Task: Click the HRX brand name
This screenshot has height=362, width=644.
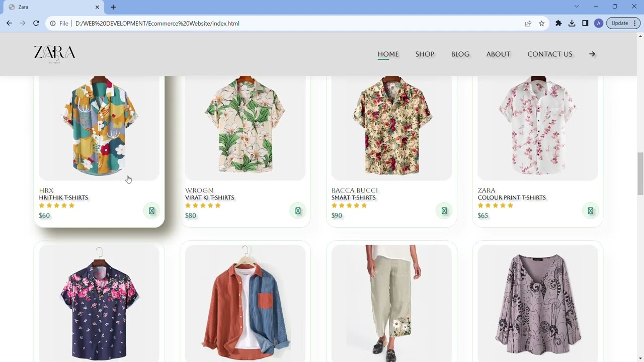Action: click(46, 191)
